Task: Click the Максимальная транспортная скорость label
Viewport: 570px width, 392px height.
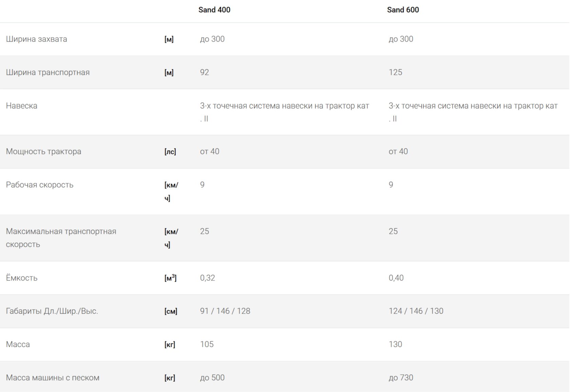Action: tap(61, 238)
